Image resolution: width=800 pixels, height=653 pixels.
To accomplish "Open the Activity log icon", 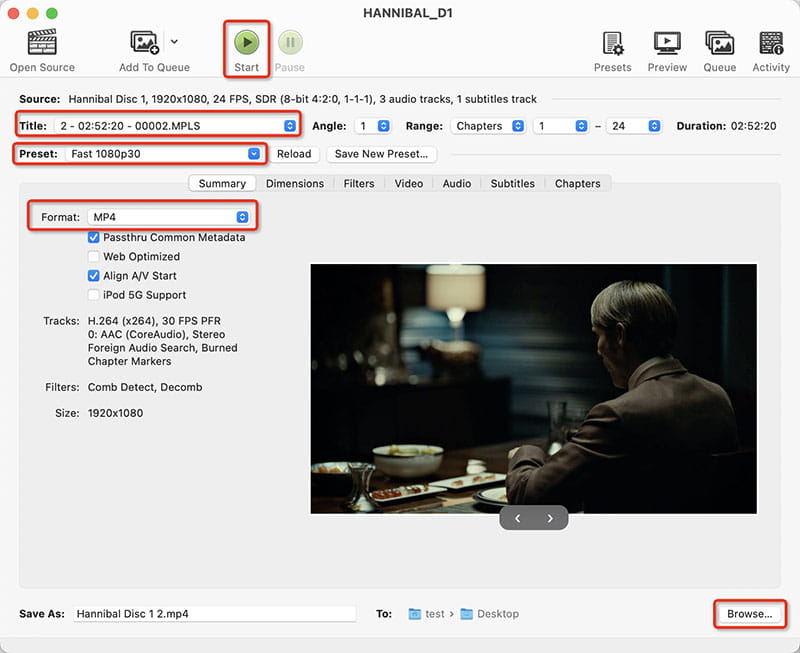I will coord(771,43).
